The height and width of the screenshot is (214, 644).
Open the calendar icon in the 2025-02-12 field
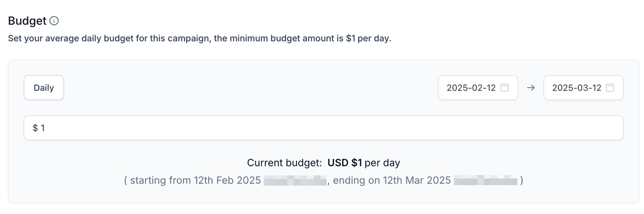504,88
